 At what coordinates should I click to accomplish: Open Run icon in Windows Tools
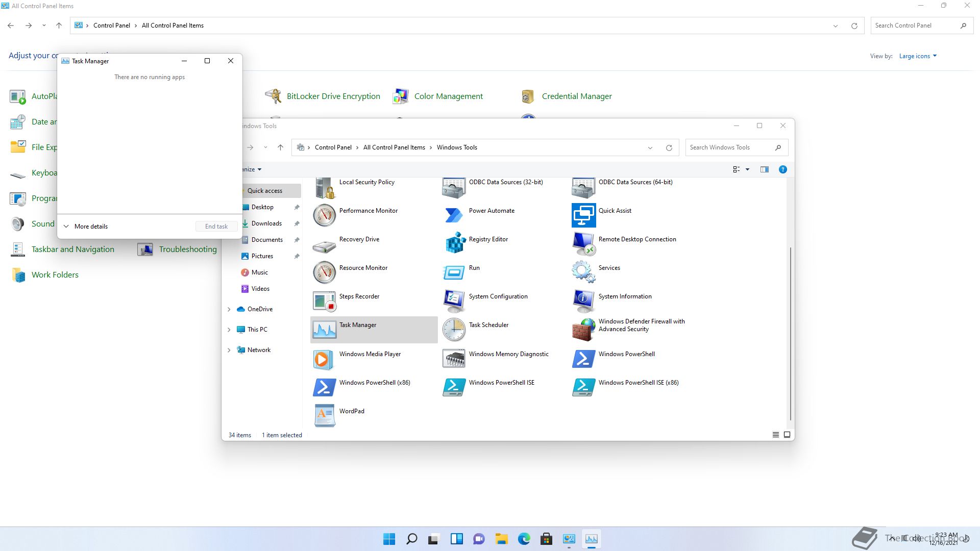click(454, 272)
